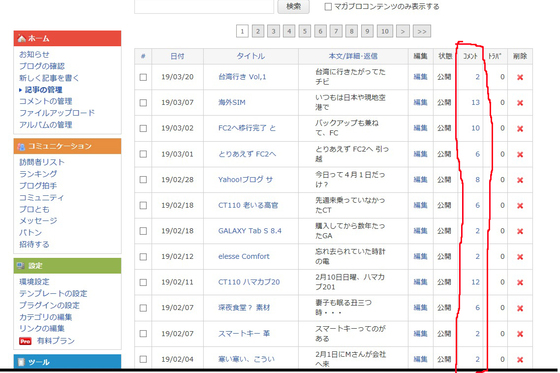The width and height of the screenshot is (560, 373).
Task: Open the 設定 section header
Action: (68, 266)
